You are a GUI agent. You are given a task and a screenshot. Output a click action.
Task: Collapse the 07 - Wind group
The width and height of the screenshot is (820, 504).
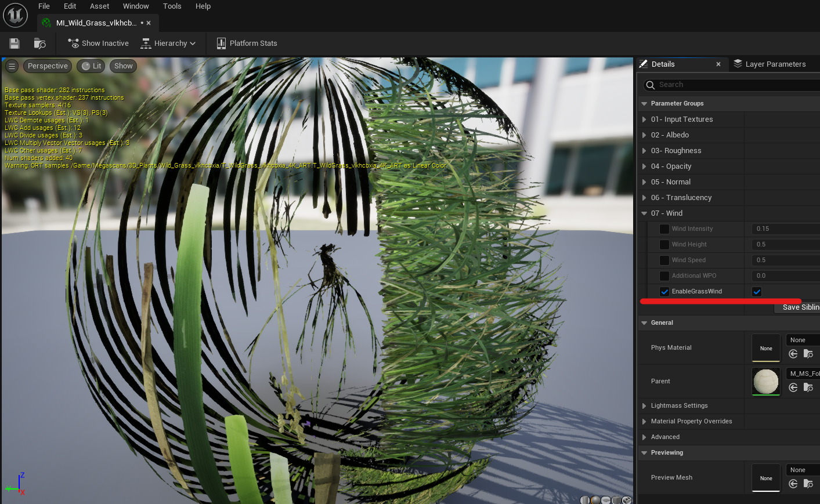[644, 213]
